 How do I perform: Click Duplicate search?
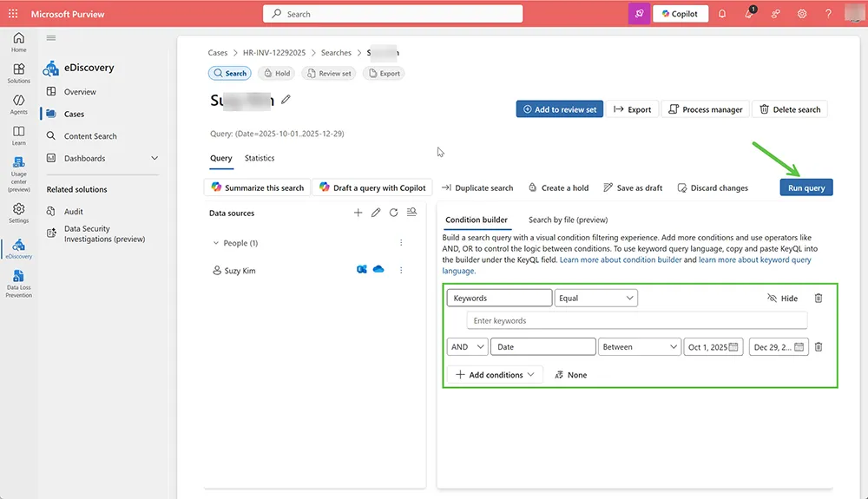477,187
